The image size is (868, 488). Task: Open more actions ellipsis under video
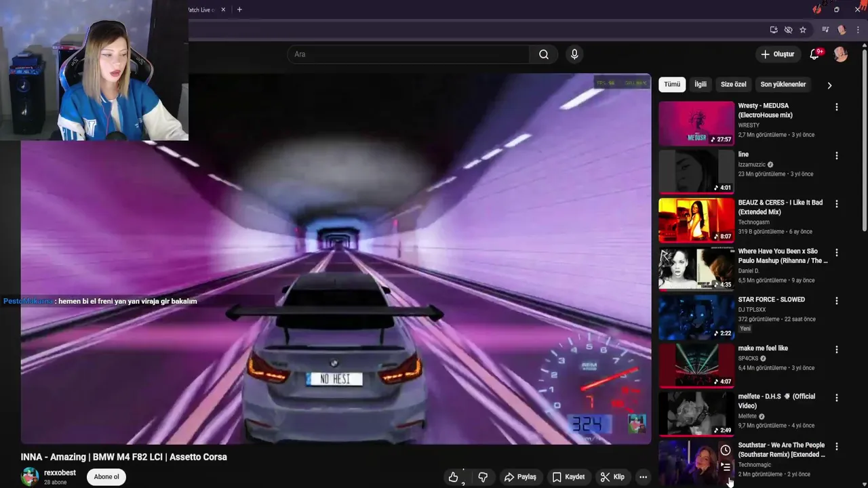(x=643, y=477)
